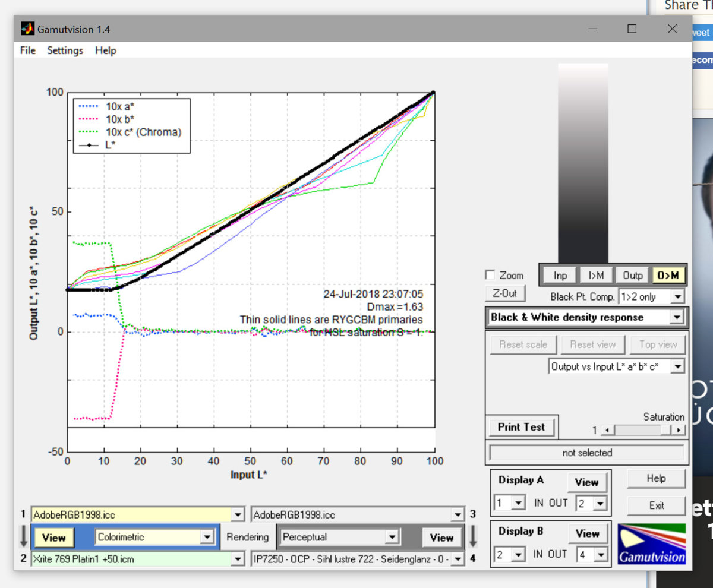Click the Gamutvision title bar app icon
Image resolution: width=713 pixels, height=588 pixels.
point(27,29)
